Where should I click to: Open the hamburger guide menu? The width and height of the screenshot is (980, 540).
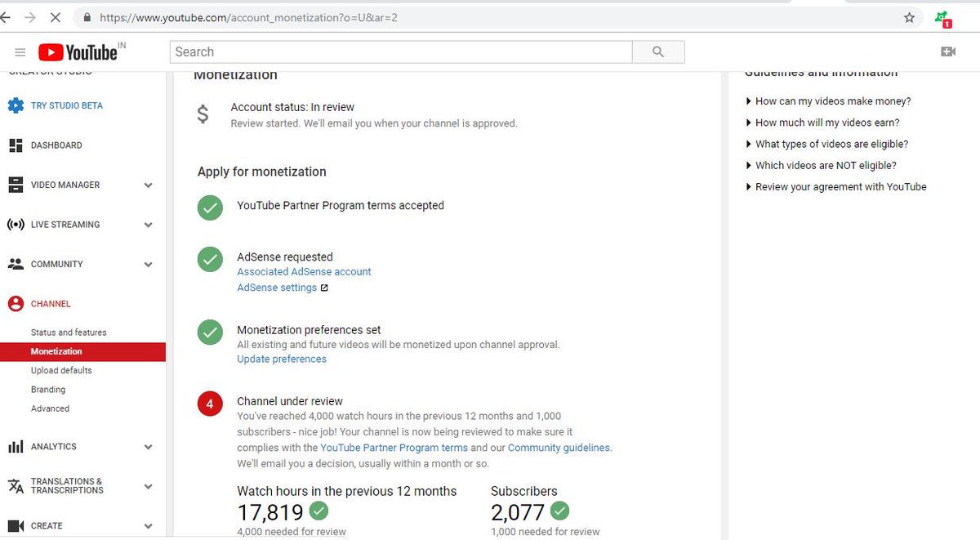pyautogui.click(x=20, y=52)
